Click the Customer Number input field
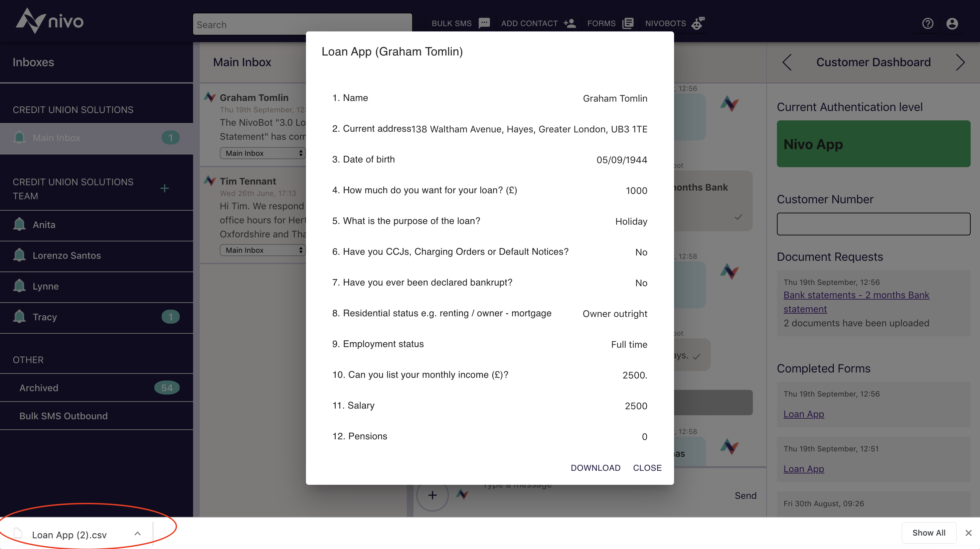 (873, 224)
